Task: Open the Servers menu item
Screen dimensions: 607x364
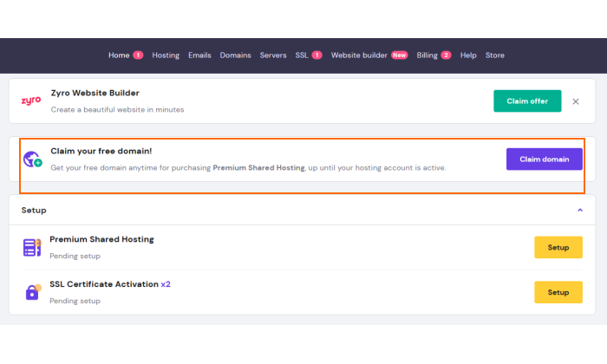Action: 273,55
